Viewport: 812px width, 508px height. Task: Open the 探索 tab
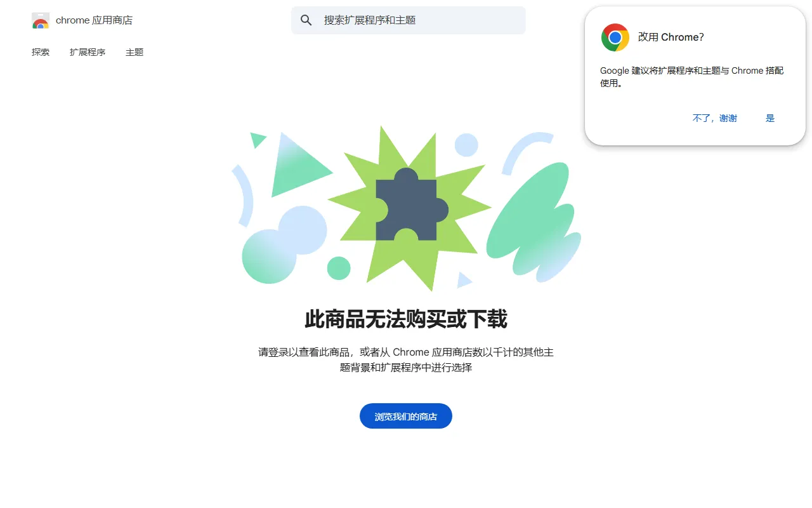pyautogui.click(x=41, y=52)
